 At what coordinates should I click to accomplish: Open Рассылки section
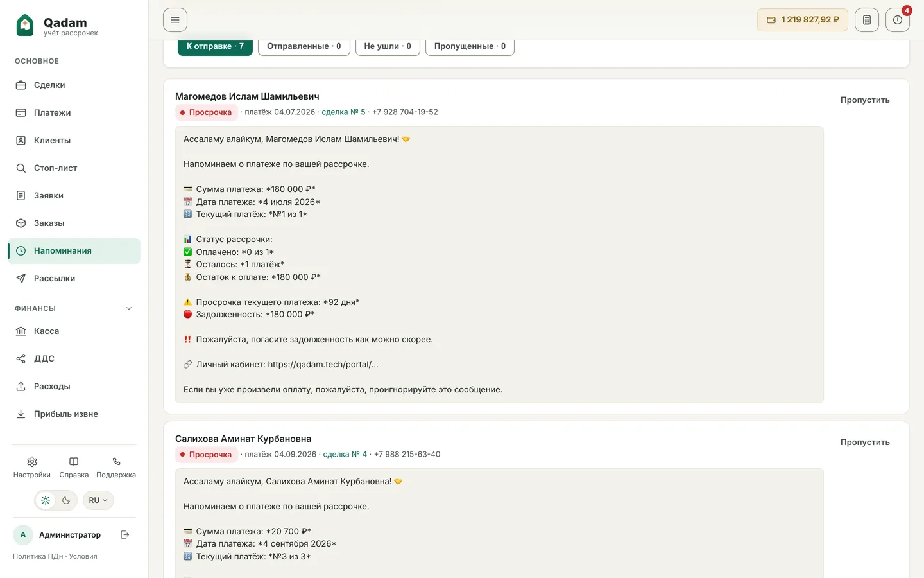pyautogui.click(x=74, y=279)
